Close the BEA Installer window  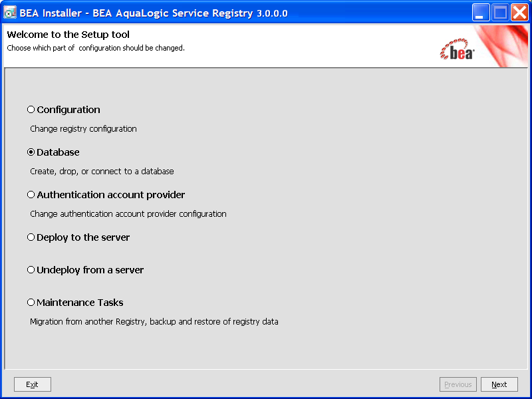click(x=519, y=13)
